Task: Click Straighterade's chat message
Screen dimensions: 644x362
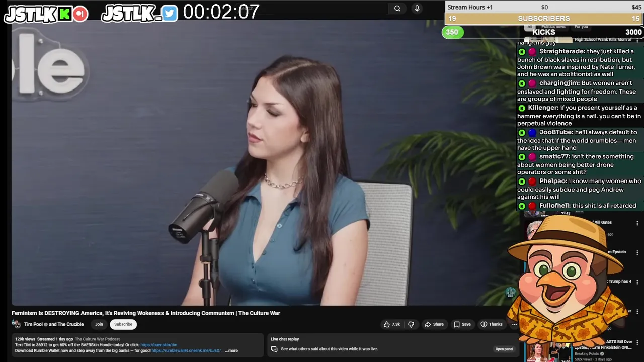Action: (579, 63)
